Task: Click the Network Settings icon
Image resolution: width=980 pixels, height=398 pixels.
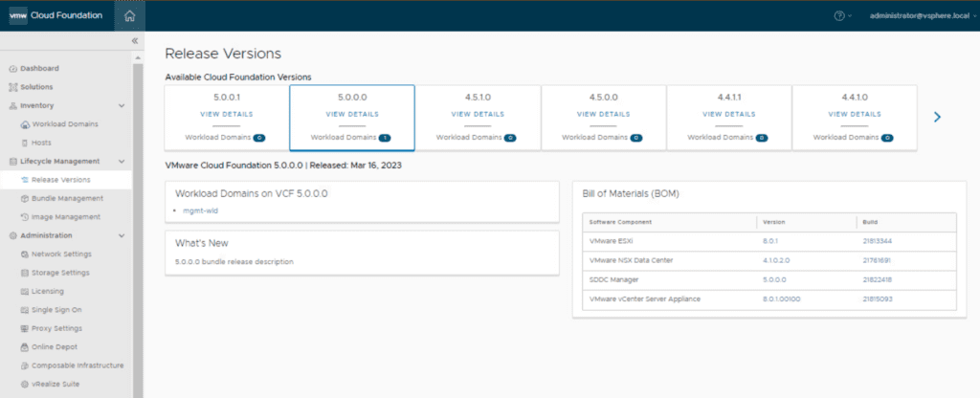Action: pos(25,254)
